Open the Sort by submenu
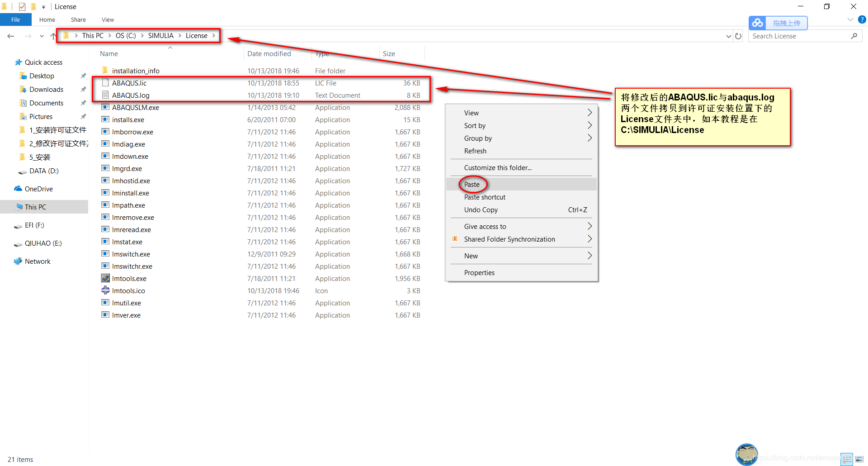Image resolution: width=868 pixels, height=466 pixels. point(521,126)
